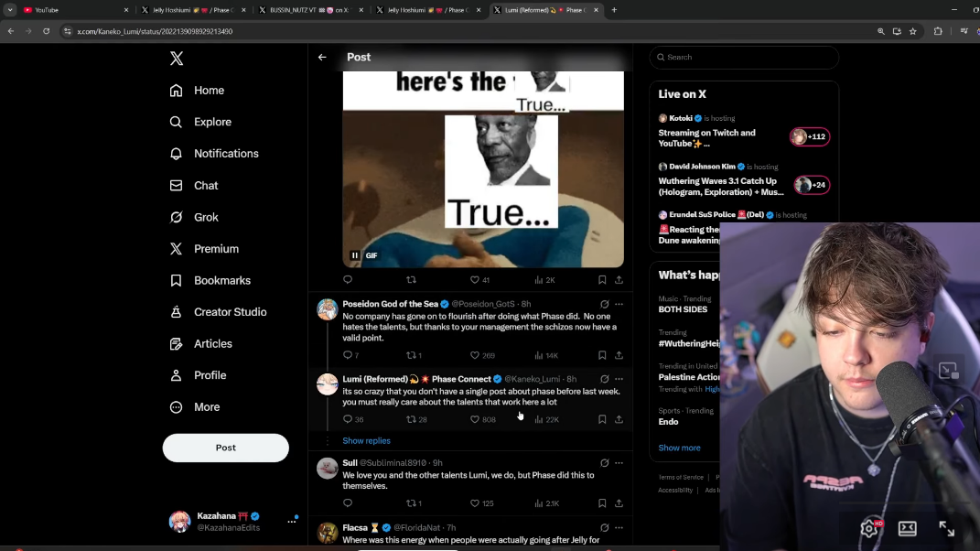The height and width of the screenshot is (551, 980).
Task: Bookmark Poseidon's reply
Action: pos(602,355)
